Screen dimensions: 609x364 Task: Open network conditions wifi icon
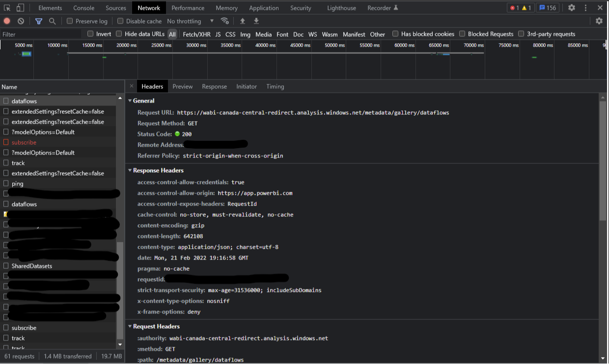click(225, 21)
